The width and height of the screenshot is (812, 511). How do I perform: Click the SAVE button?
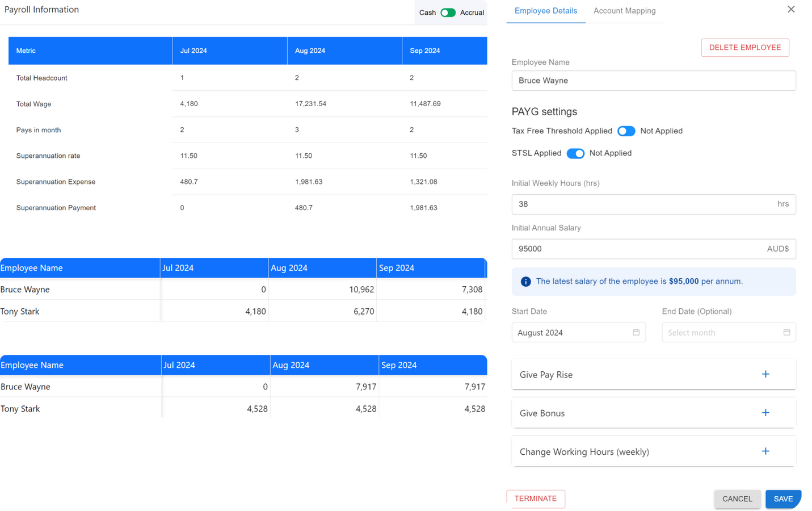pyautogui.click(x=783, y=499)
